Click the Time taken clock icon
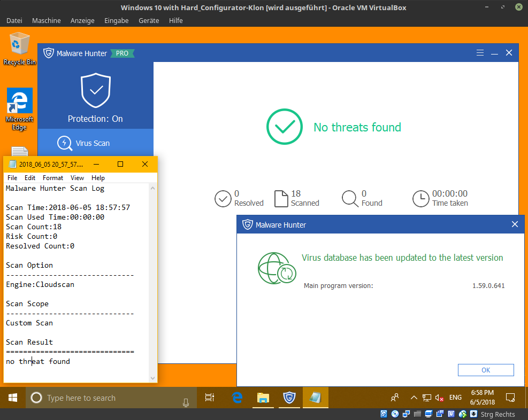528x420 pixels. pos(420,198)
